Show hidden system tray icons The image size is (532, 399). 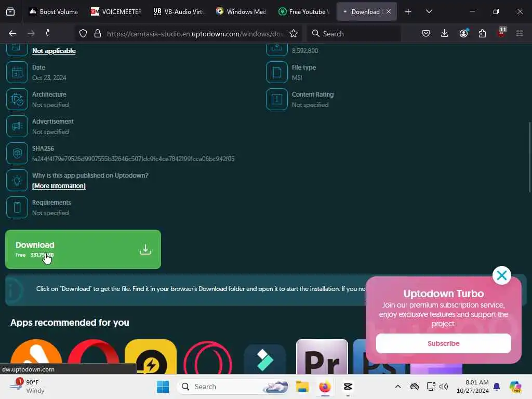tap(397, 387)
